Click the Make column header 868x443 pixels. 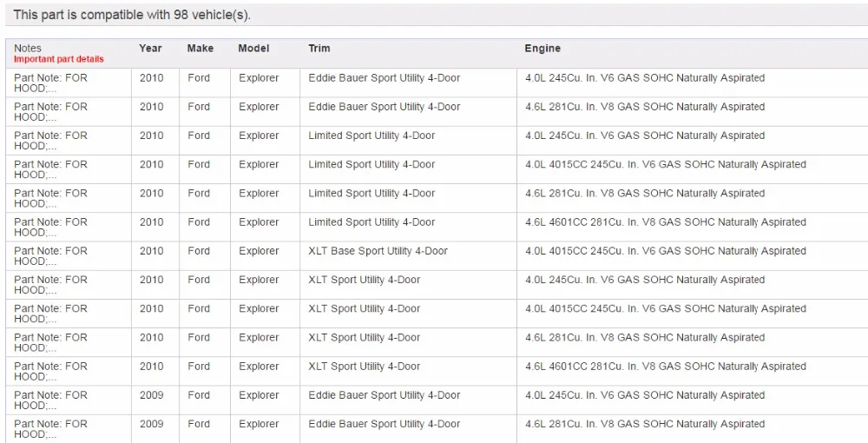tap(201, 48)
